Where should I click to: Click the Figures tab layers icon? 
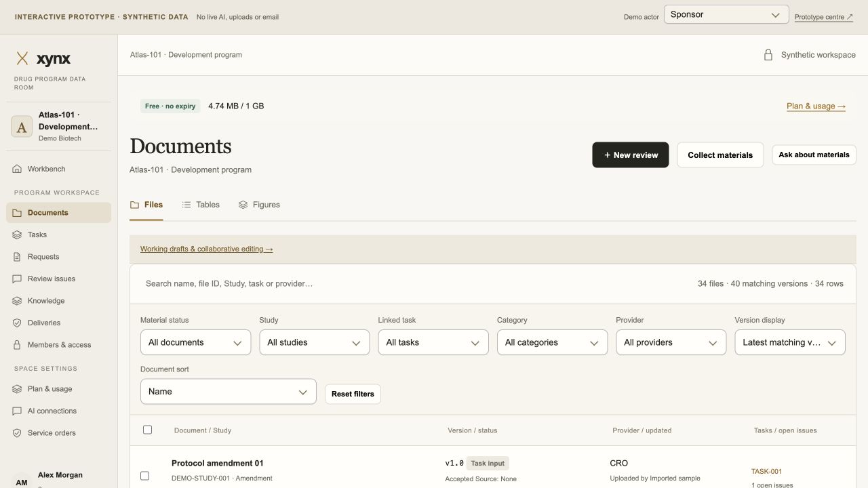pos(243,205)
